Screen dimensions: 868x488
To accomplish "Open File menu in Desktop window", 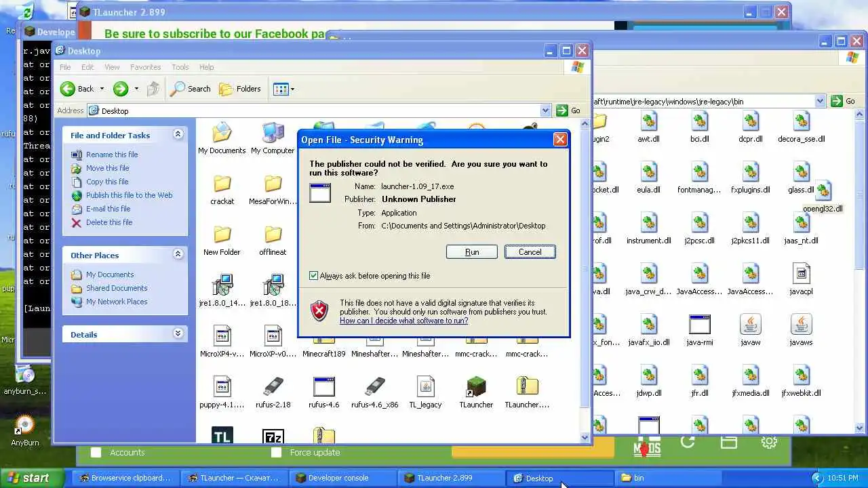I will coord(65,67).
